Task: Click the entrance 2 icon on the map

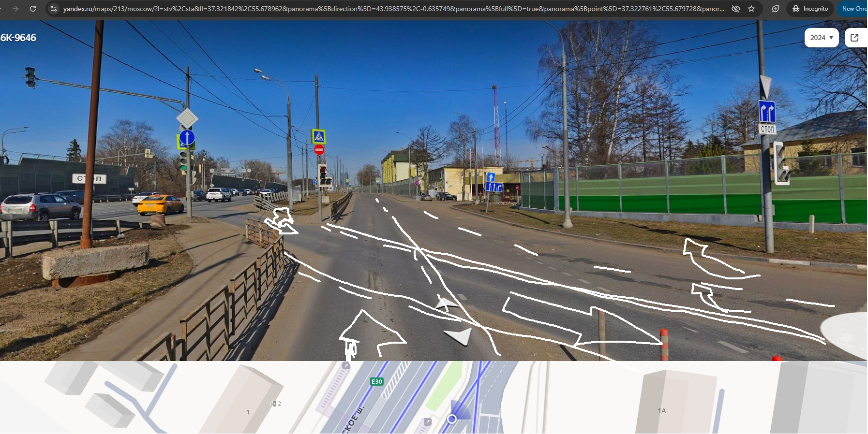Action: click(x=276, y=404)
